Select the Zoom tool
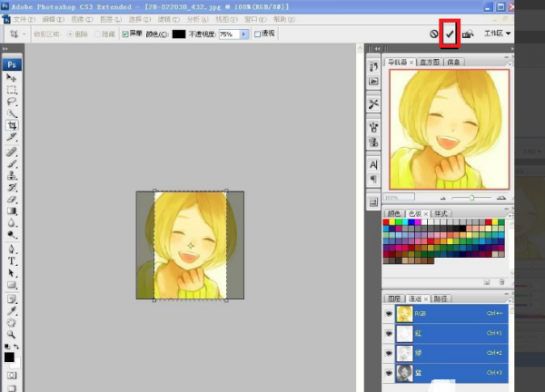Viewport: 545px width, 392px height. tap(12, 334)
